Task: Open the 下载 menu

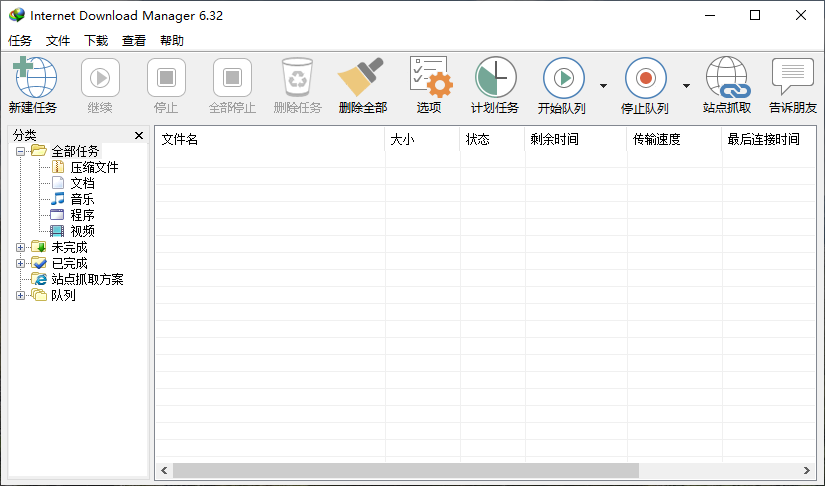Action: click(96, 40)
